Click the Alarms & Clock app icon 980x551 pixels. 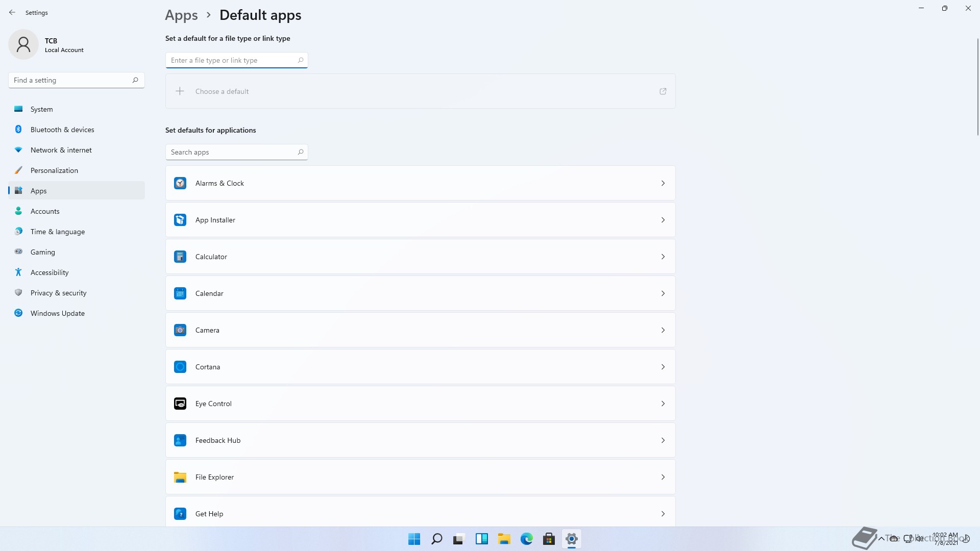tap(180, 183)
